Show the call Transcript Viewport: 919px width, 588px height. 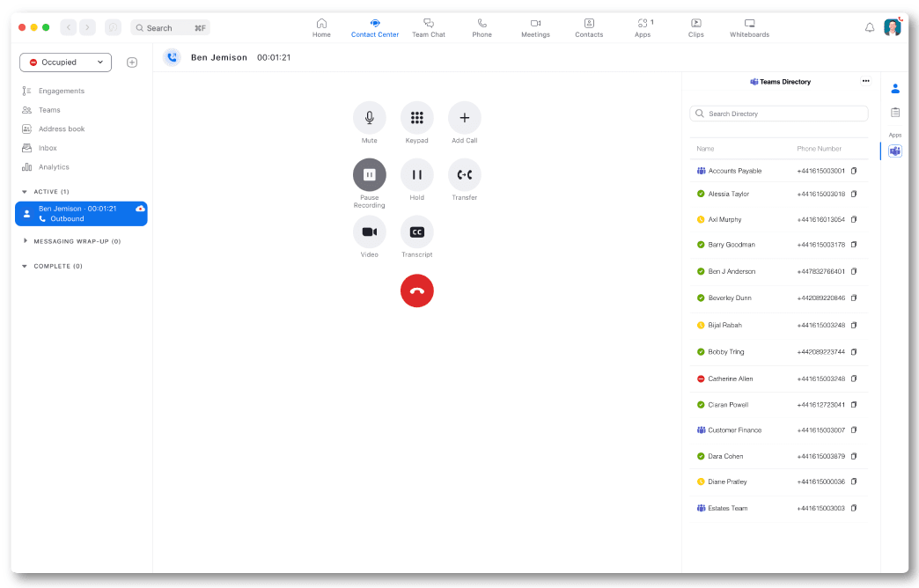point(416,232)
